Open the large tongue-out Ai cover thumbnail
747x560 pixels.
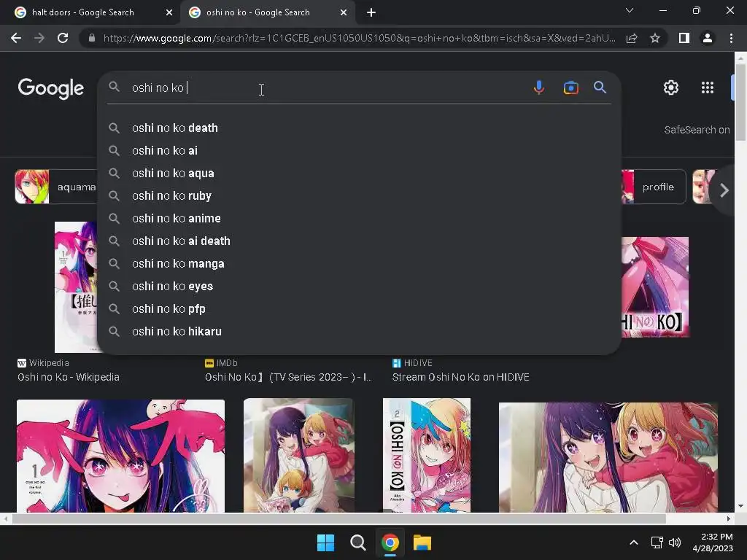pos(120,456)
